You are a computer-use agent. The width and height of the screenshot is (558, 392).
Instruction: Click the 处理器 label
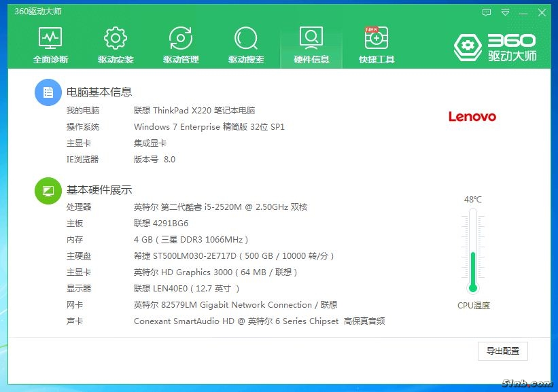pos(79,207)
